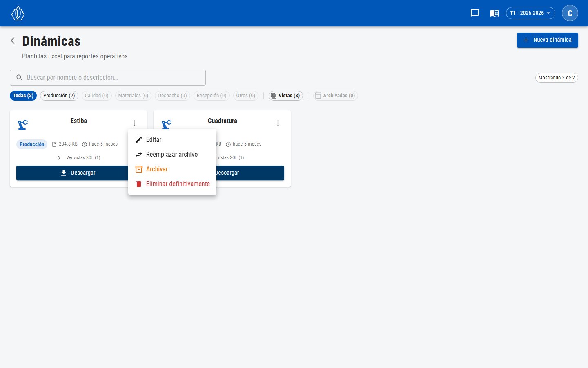Screen dimensions: 588x368
Task: Expand Ver vistas SQL (1) on Estiba
Action: tap(79, 157)
